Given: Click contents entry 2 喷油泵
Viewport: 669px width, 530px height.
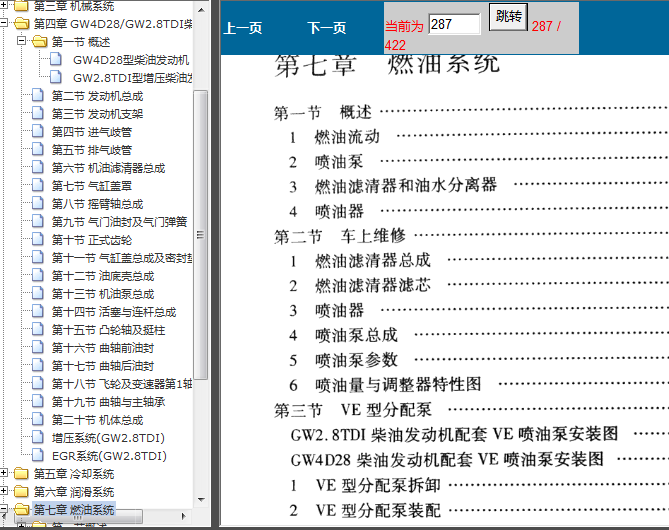Looking at the screenshot, I should (326, 162).
